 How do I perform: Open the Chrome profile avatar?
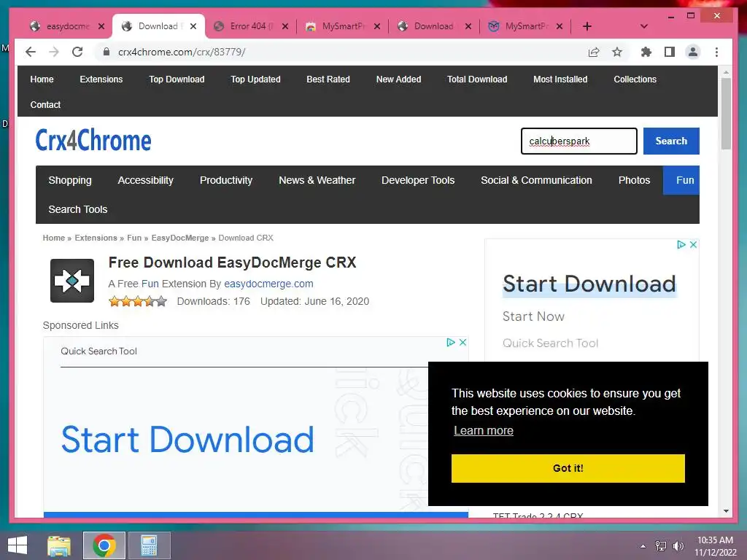coord(693,52)
